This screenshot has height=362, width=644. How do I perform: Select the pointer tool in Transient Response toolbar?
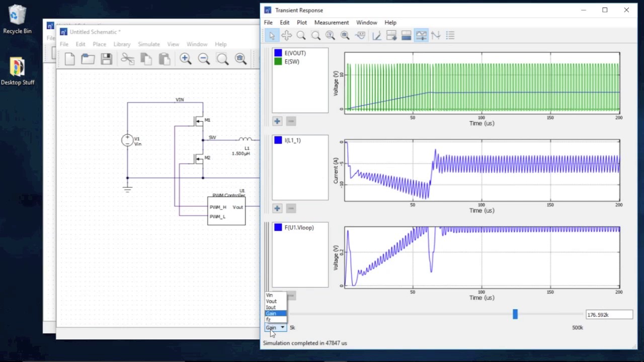pos(272,35)
